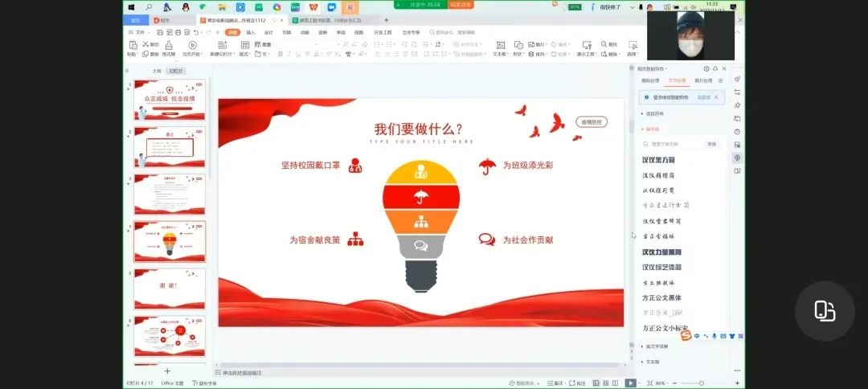The height and width of the screenshot is (389, 868).
Task: Click the Shapes icon in the ribbon
Action: coord(518,46)
